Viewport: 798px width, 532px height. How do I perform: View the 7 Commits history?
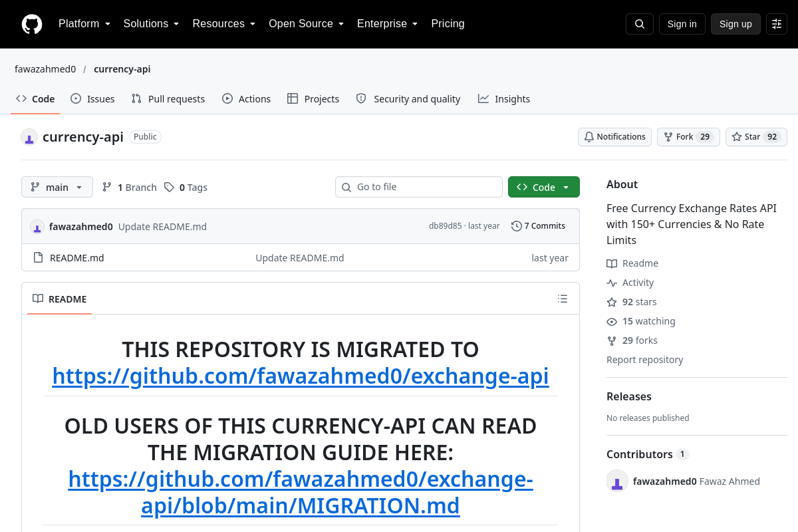click(539, 226)
